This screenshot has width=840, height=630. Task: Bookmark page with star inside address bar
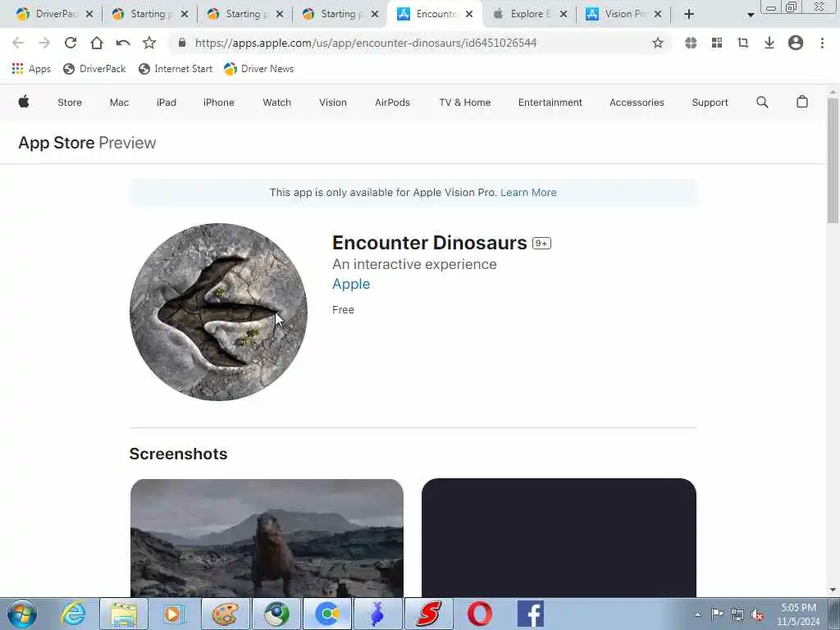click(x=658, y=43)
